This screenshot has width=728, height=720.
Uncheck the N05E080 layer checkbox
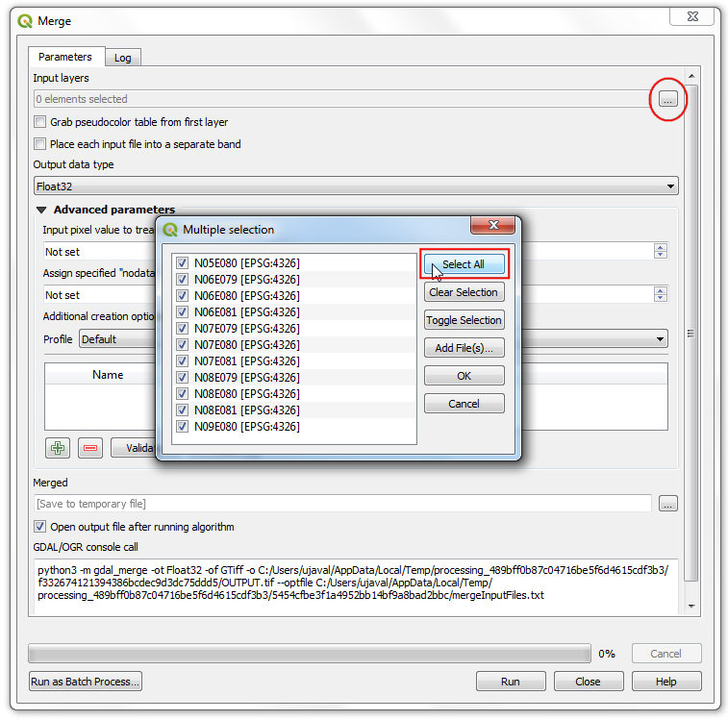[183, 262]
